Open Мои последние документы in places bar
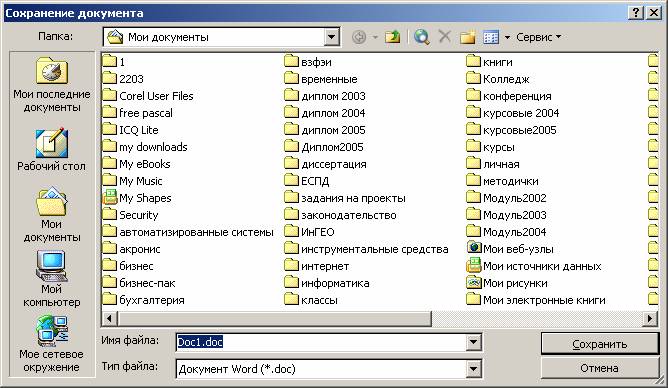This screenshot has height=388, width=668. (52, 85)
